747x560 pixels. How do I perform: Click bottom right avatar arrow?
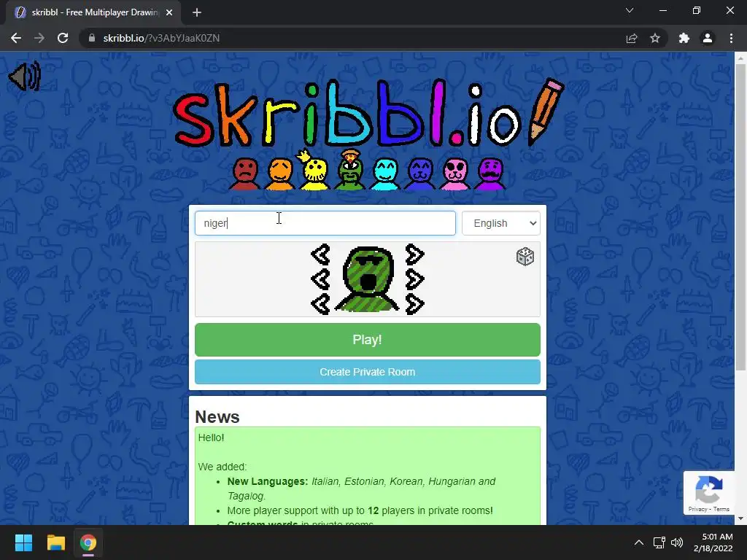(414, 304)
